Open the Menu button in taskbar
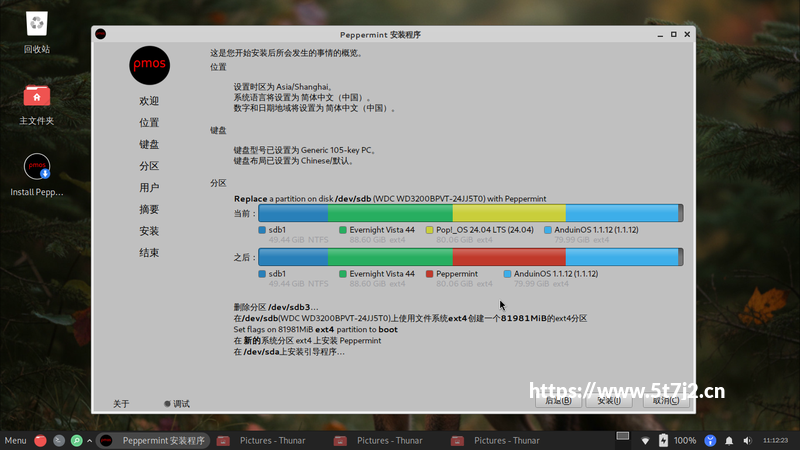Screen dimensions: 800x450 point(15,440)
